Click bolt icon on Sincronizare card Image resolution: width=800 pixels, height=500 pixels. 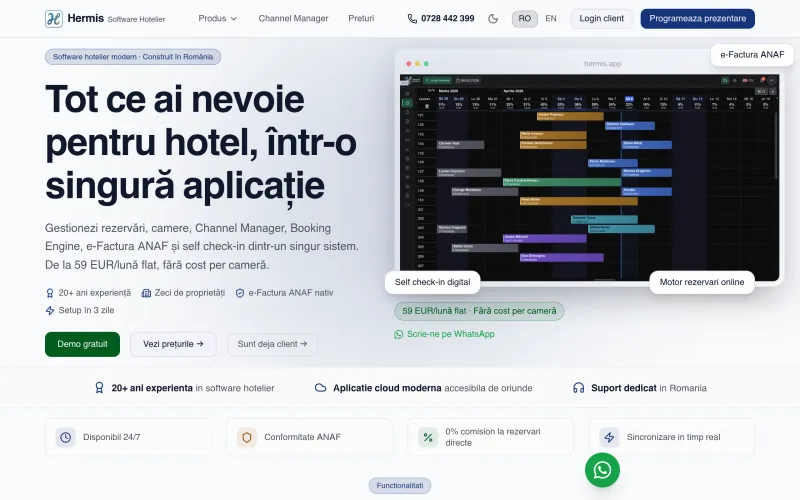[609, 437]
